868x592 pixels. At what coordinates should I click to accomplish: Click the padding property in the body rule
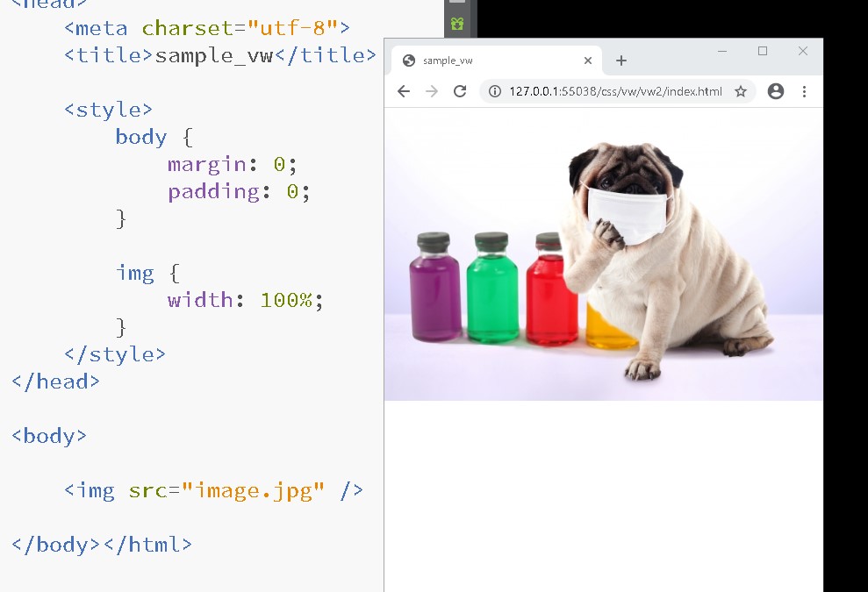pos(213,191)
